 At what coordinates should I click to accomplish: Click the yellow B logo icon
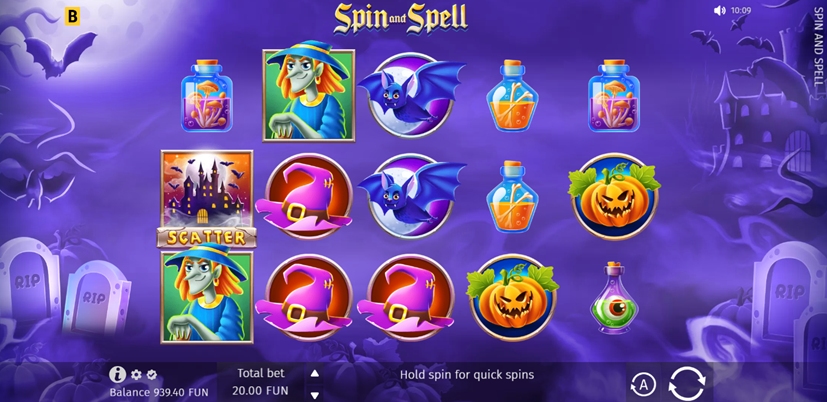pos(72,16)
